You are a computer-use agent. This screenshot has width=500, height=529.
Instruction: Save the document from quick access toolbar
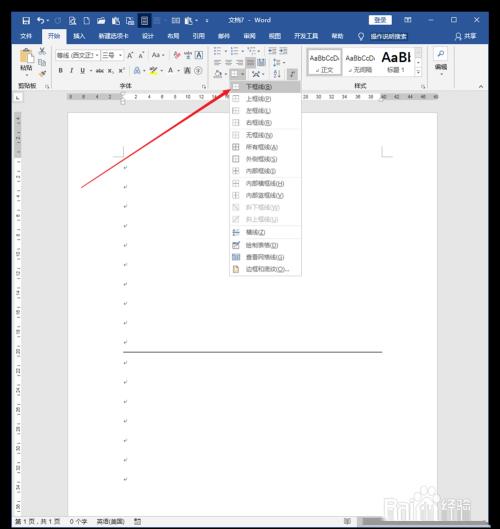(26, 21)
